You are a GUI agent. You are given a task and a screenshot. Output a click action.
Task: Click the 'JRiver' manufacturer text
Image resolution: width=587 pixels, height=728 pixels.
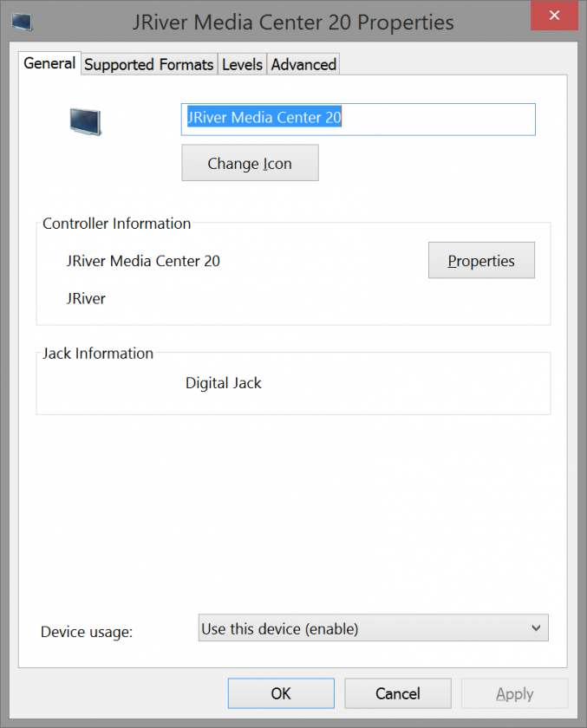point(86,298)
